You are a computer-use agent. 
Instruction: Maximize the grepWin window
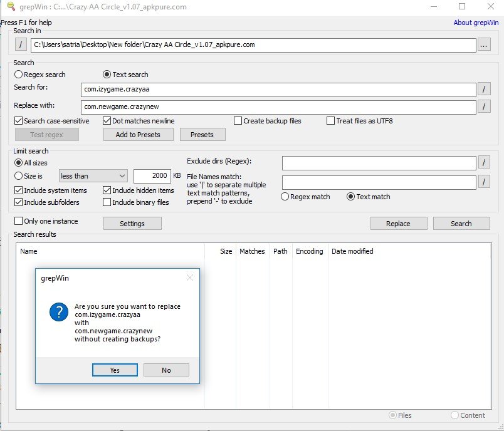[462, 6]
